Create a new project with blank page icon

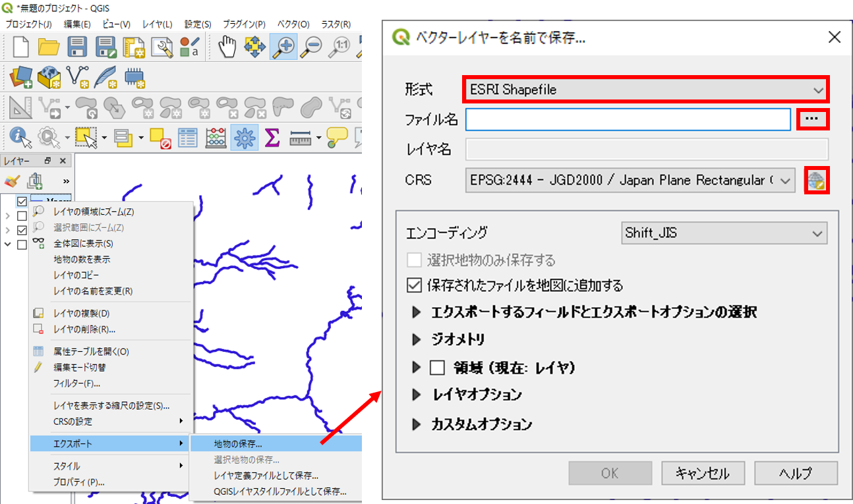tap(22, 46)
